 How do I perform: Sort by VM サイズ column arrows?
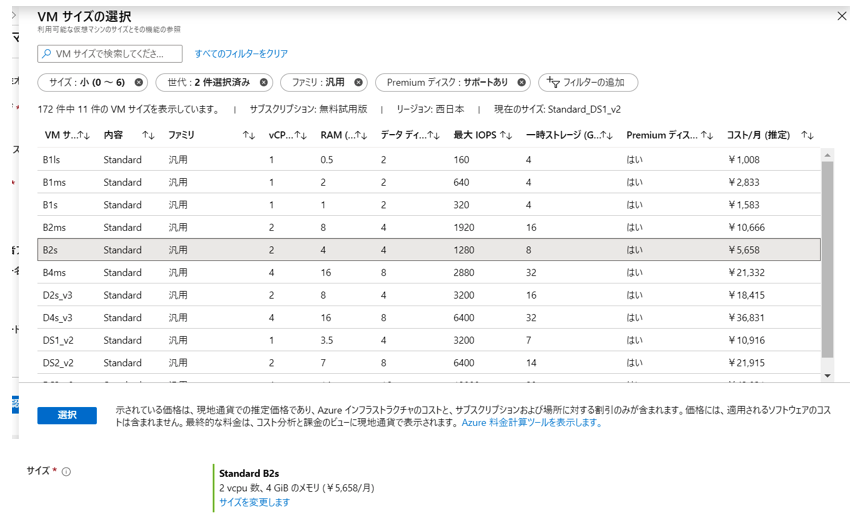tap(83, 135)
